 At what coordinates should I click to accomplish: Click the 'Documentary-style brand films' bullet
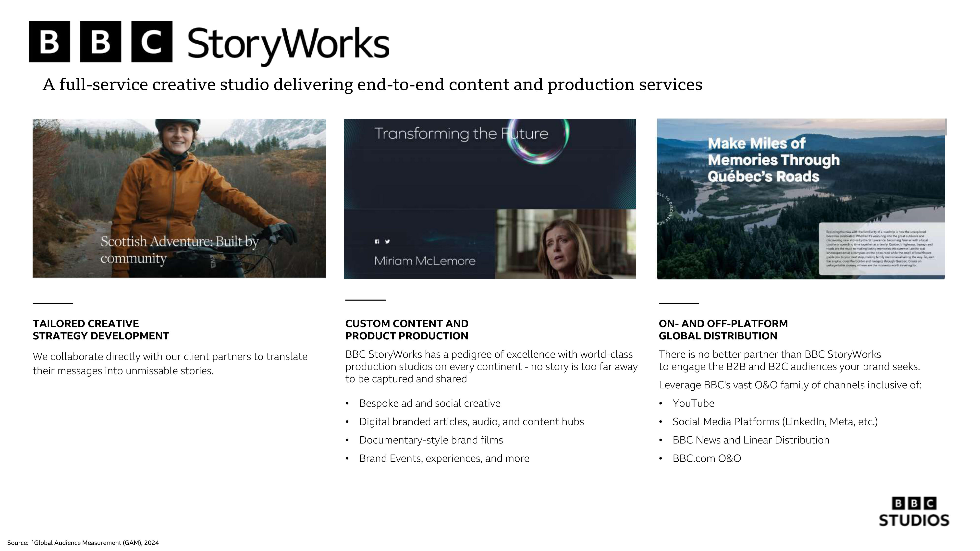tap(431, 440)
